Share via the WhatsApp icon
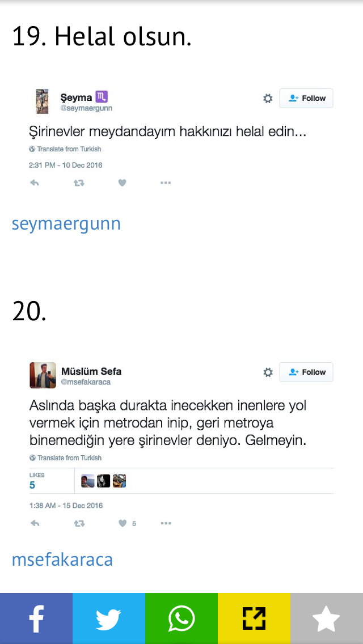 point(181,618)
